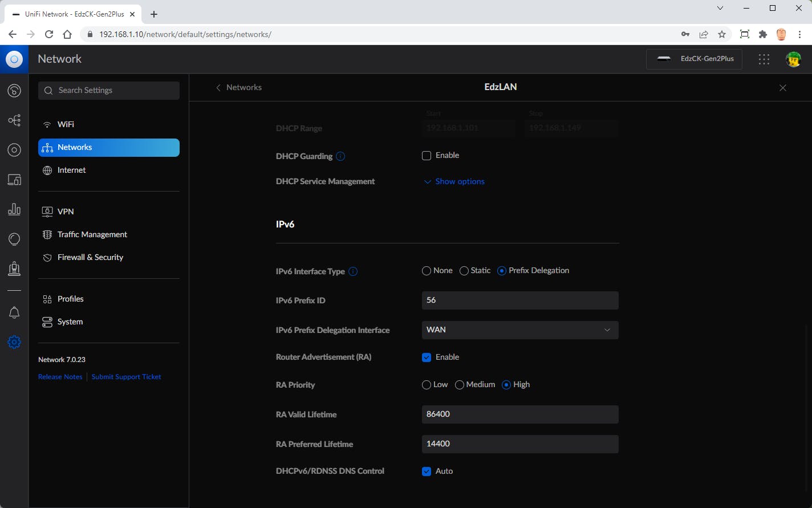
Task: Click the DHCP Guarding info icon
Action: click(340, 156)
